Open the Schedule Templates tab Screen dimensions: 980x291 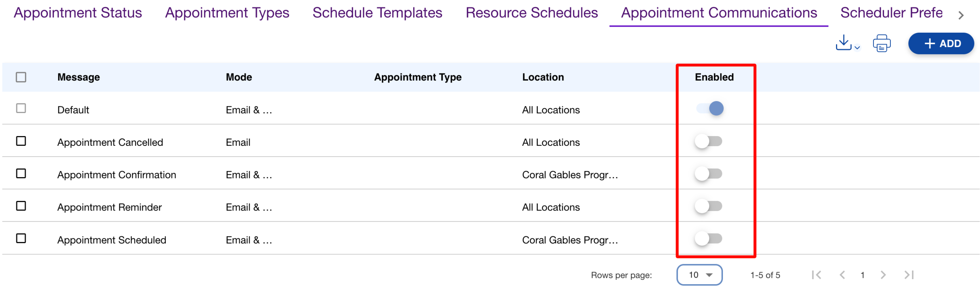click(377, 13)
